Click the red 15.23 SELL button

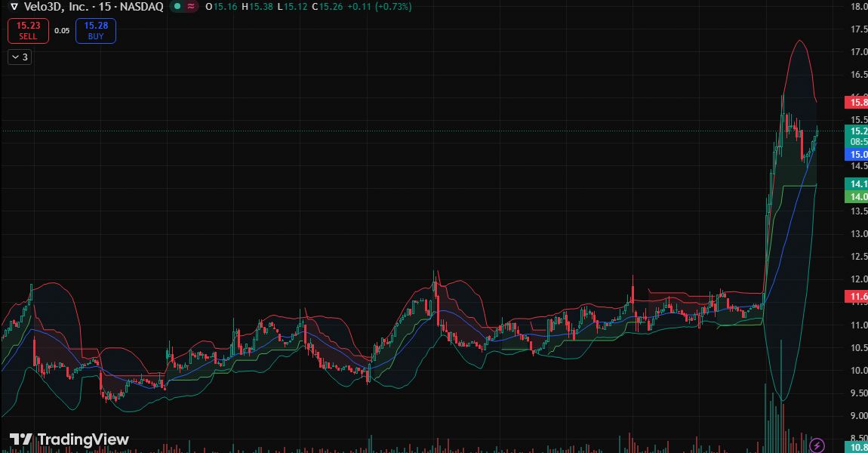pos(28,30)
